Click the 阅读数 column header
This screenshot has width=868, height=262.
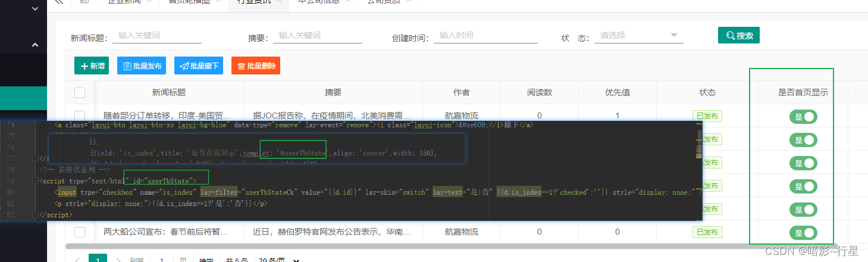click(540, 92)
